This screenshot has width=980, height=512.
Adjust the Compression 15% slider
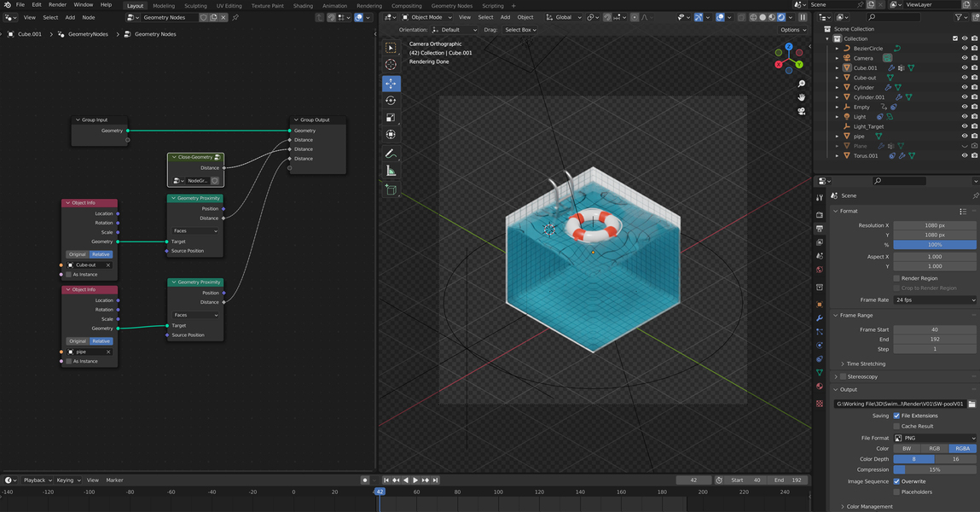pyautogui.click(x=935, y=469)
